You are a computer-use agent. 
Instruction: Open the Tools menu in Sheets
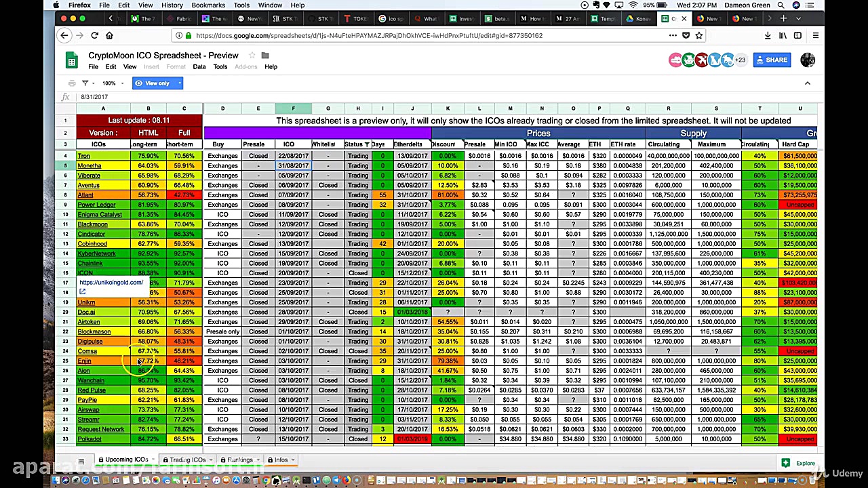[x=220, y=67]
